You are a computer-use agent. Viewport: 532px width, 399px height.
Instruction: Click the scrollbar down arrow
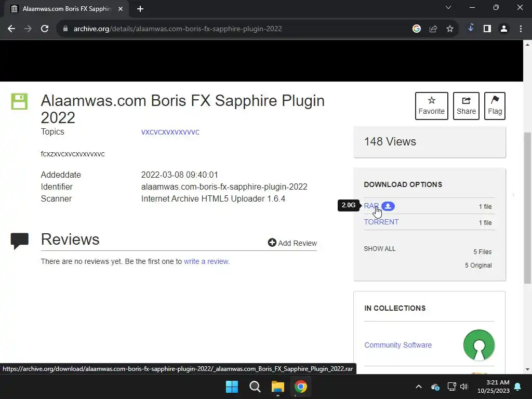pyautogui.click(x=527, y=369)
